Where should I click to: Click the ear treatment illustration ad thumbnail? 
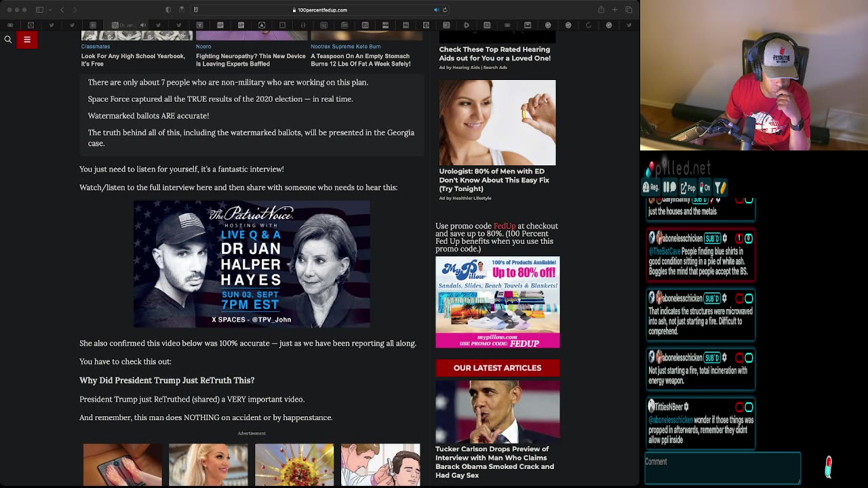pos(380,465)
